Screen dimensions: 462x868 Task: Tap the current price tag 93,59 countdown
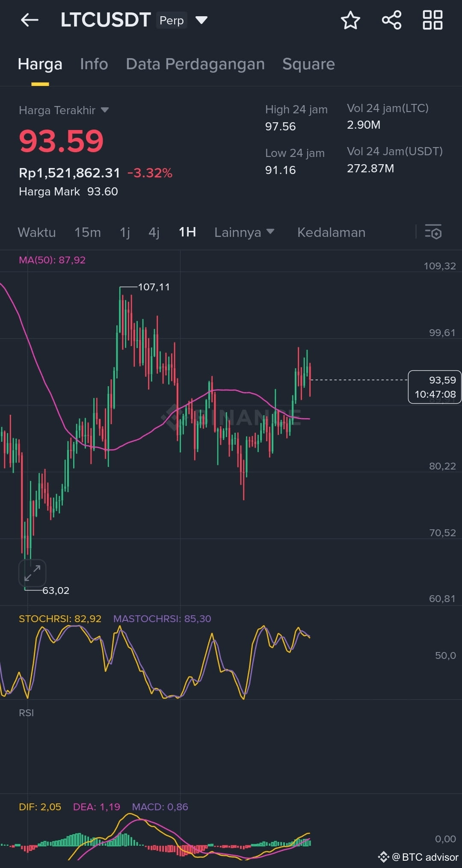(435, 387)
